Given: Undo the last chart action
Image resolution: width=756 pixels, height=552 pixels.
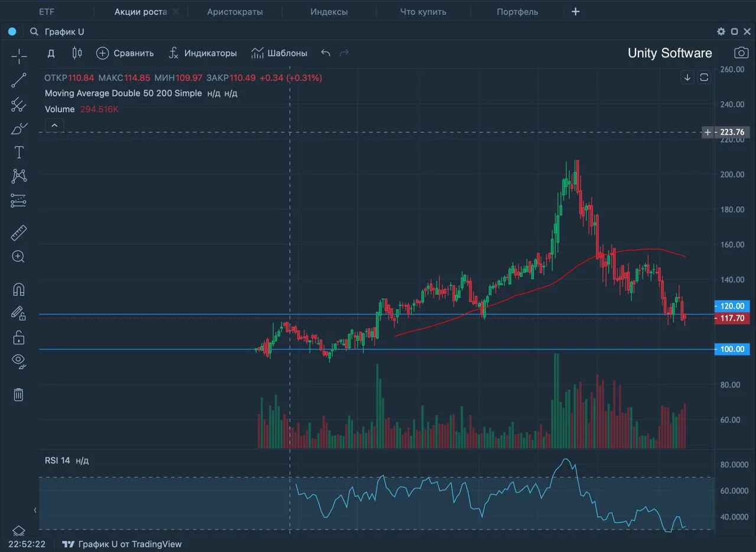Looking at the screenshot, I should (x=325, y=53).
